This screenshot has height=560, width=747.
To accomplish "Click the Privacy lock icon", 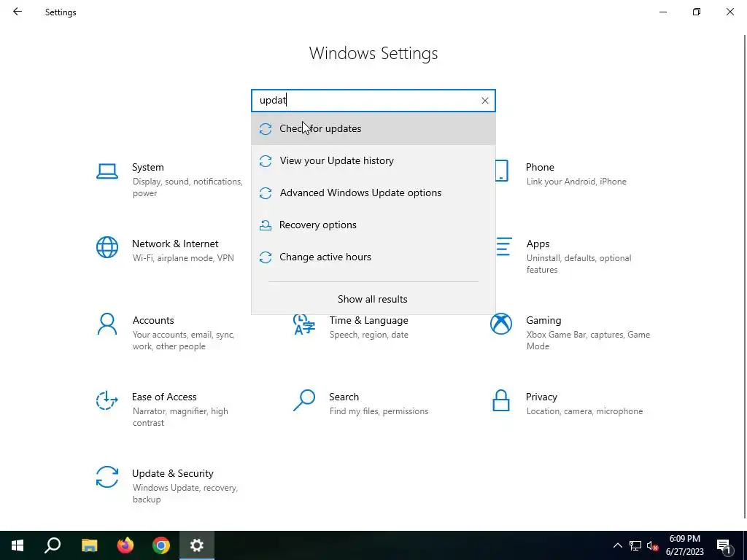I will (x=501, y=400).
